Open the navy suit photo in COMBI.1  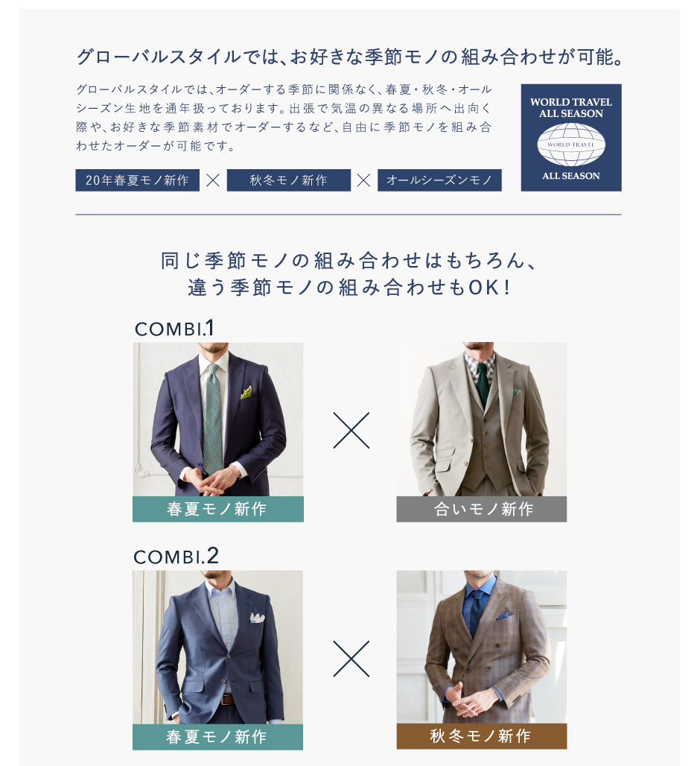(x=218, y=420)
